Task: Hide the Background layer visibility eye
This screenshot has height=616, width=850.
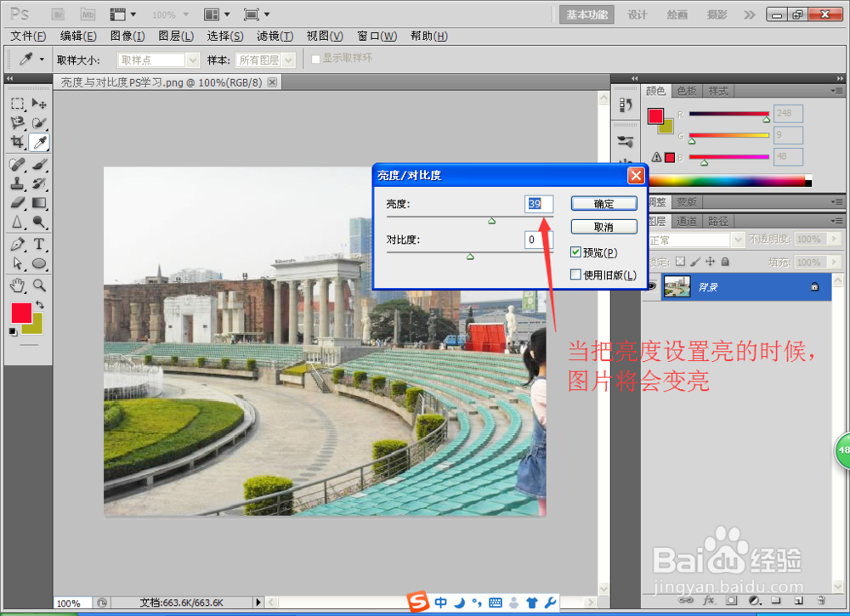Action: tap(652, 286)
